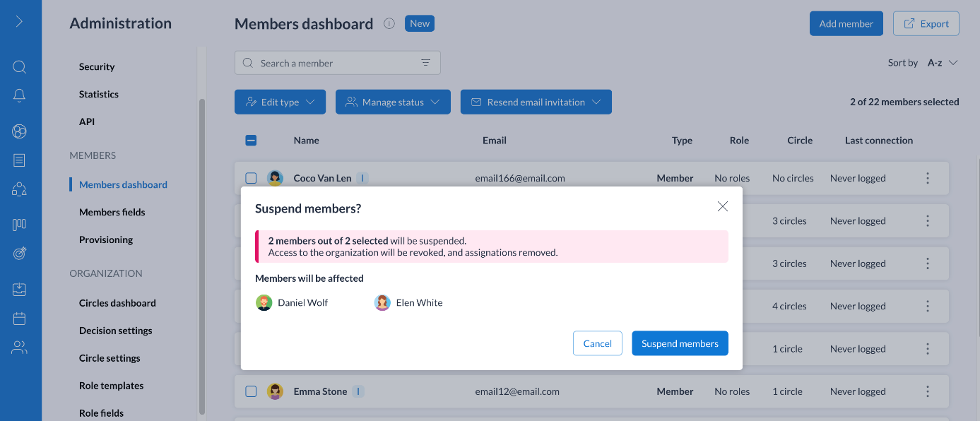The width and height of the screenshot is (980, 421).
Task: Click the Add member button
Action: click(846, 23)
